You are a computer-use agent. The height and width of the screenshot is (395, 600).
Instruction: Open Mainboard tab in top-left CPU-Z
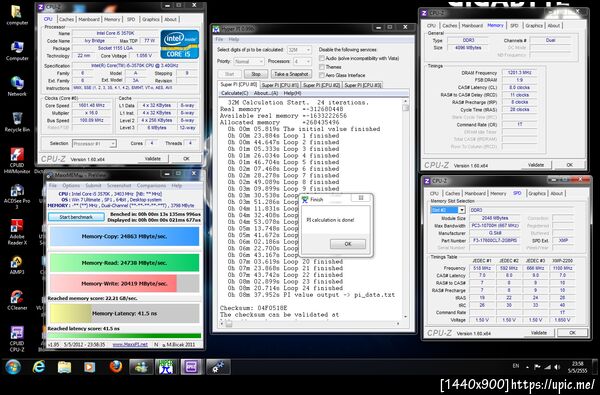[89, 19]
